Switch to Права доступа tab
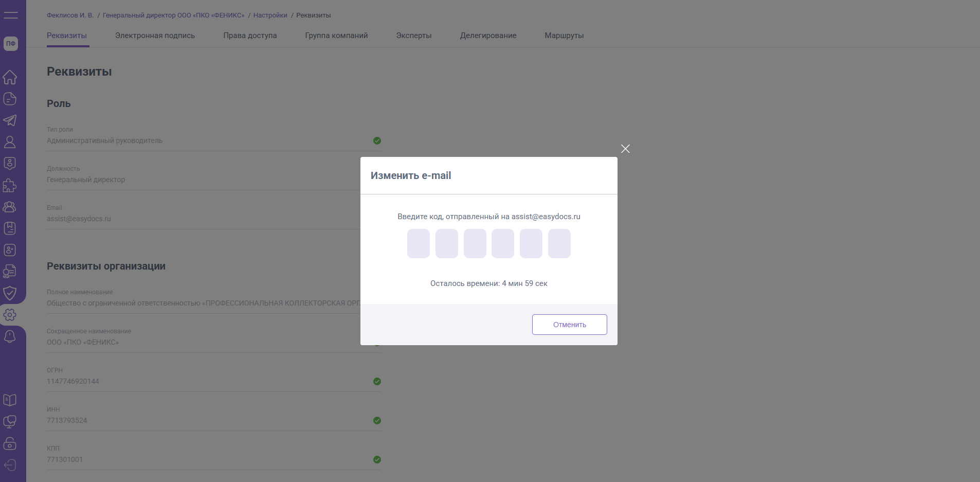 (250, 35)
